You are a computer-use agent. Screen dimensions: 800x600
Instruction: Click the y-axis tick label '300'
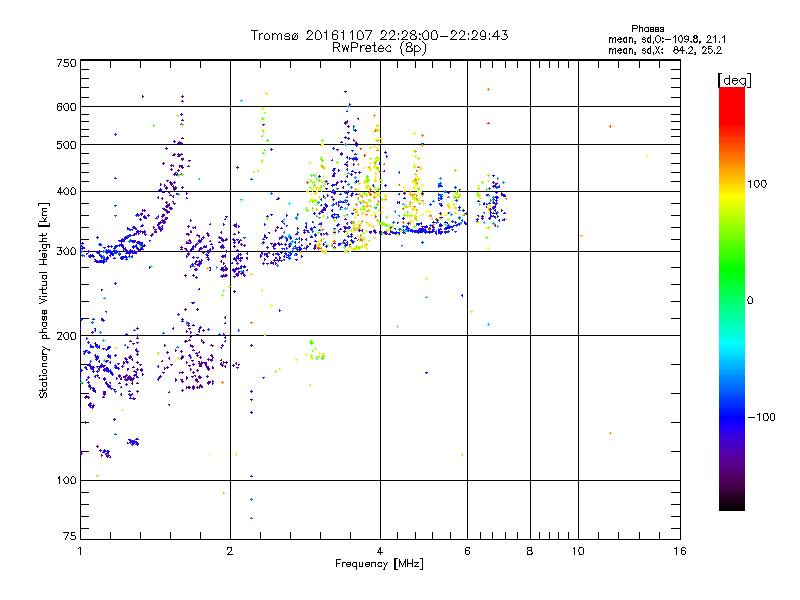coord(66,251)
